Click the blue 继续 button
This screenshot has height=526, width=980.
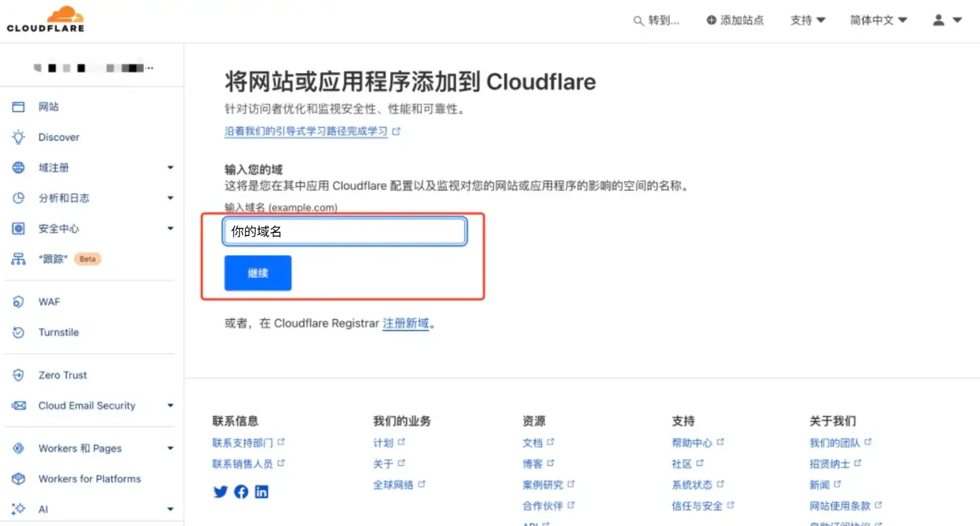tap(258, 273)
